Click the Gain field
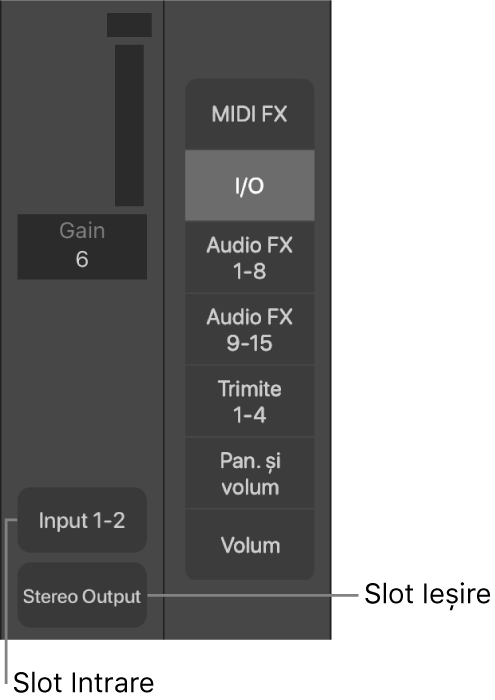This screenshot has height=700, width=495. [82, 247]
